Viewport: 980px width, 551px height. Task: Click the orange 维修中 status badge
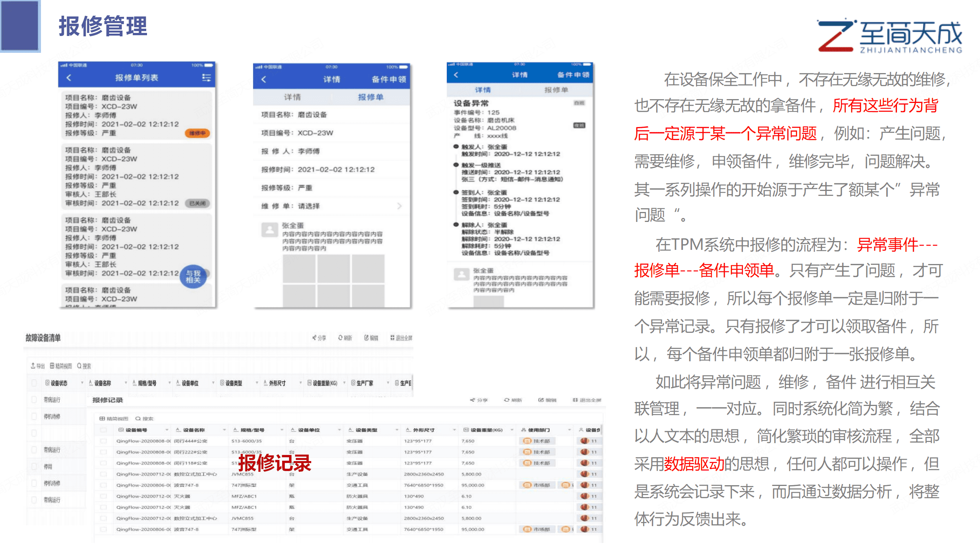[x=197, y=133]
